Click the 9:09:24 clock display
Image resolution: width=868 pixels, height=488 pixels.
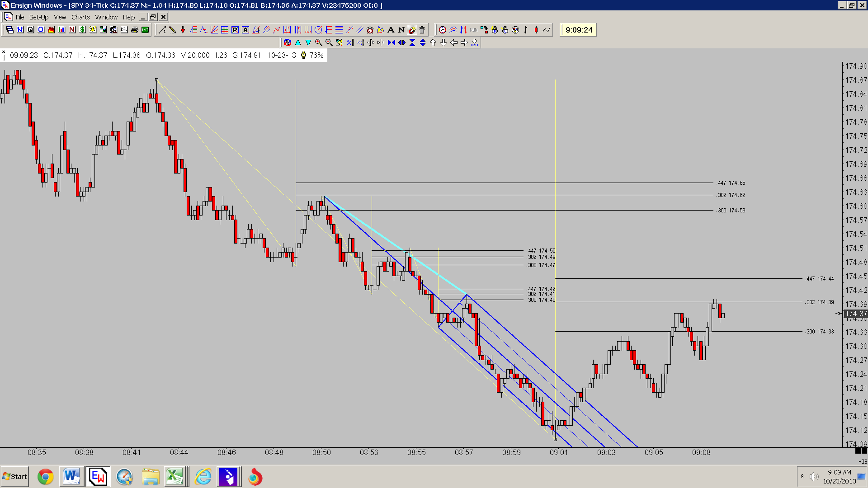(579, 30)
